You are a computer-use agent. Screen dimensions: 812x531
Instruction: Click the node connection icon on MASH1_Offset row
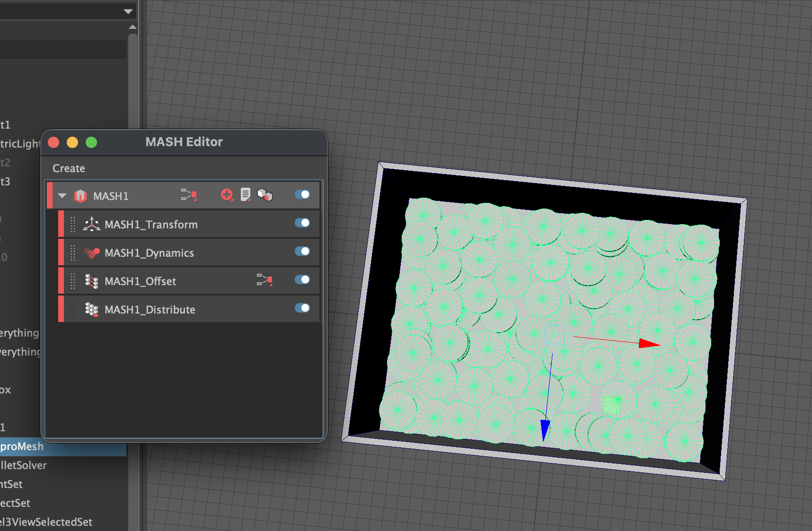pos(264,280)
